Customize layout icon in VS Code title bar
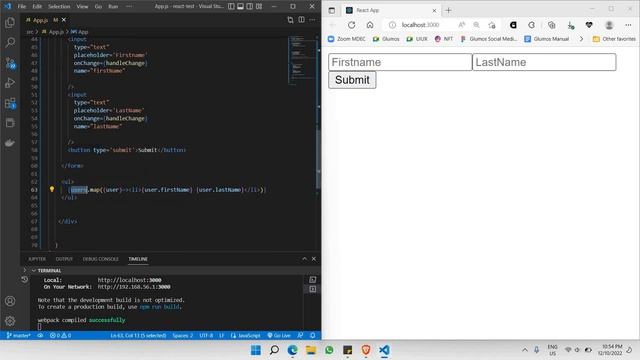 (259, 7)
